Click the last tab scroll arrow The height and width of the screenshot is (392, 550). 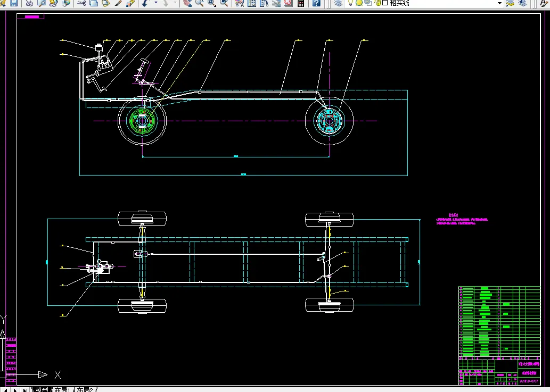pyautogui.click(x=25, y=390)
